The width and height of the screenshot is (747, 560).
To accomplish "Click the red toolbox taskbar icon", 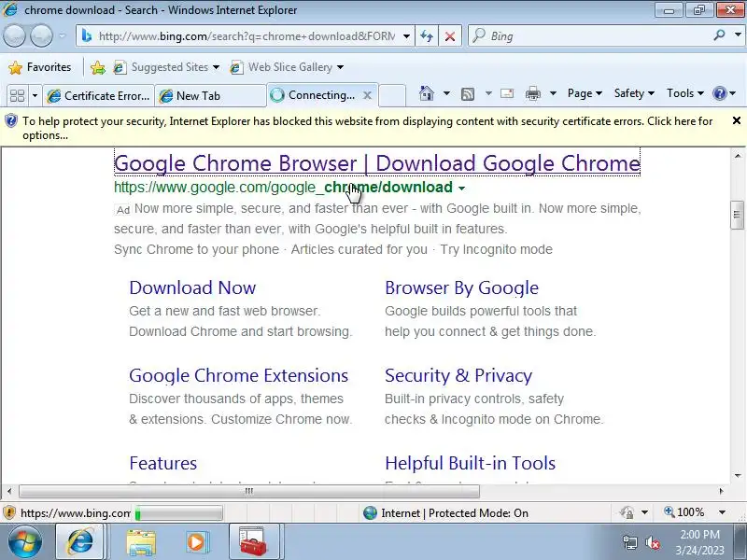I will 253,541.
